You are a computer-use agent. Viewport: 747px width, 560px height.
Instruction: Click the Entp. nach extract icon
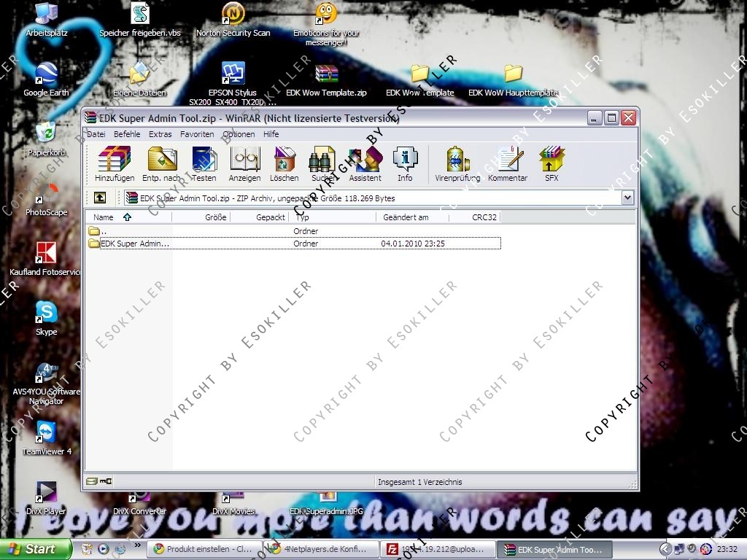coord(161,163)
